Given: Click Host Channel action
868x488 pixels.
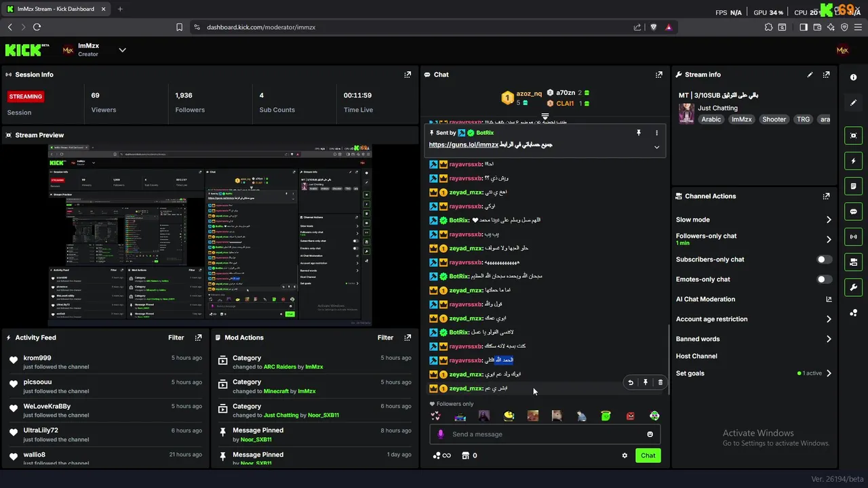Looking at the screenshot, I should coord(696,356).
